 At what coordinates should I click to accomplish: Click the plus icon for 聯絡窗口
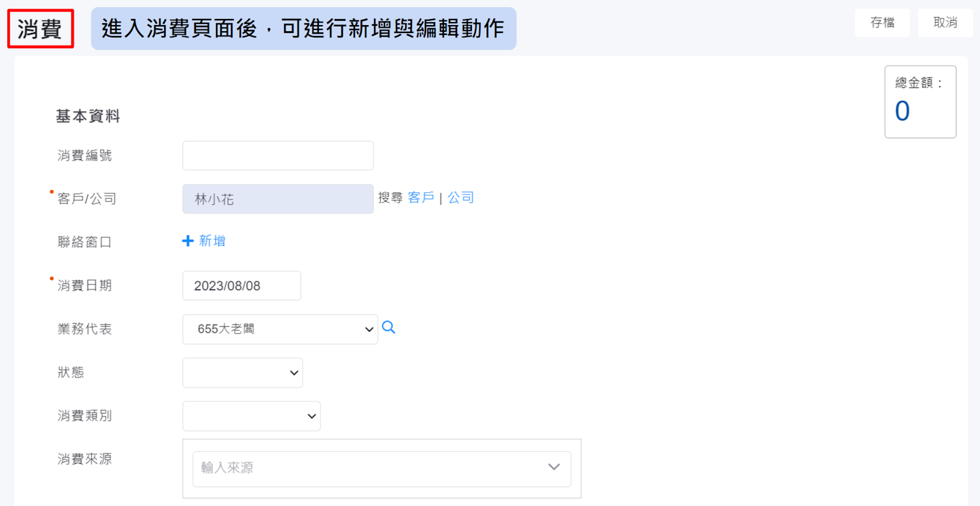pos(188,241)
